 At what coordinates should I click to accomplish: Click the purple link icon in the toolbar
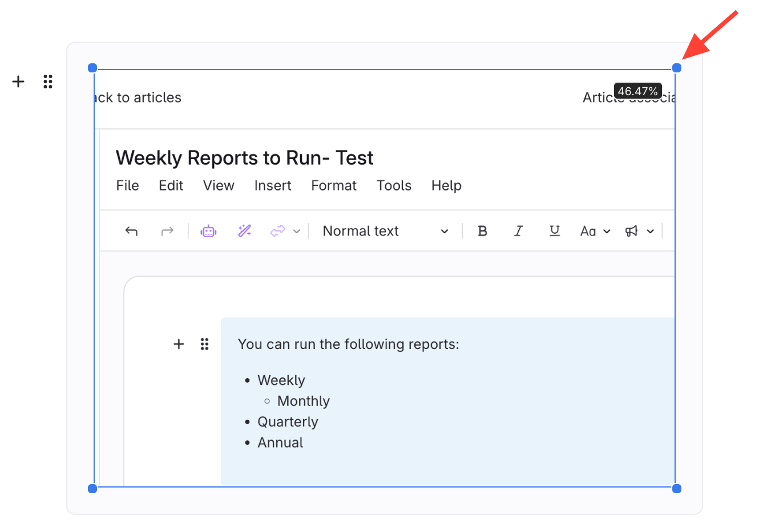click(x=277, y=231)
